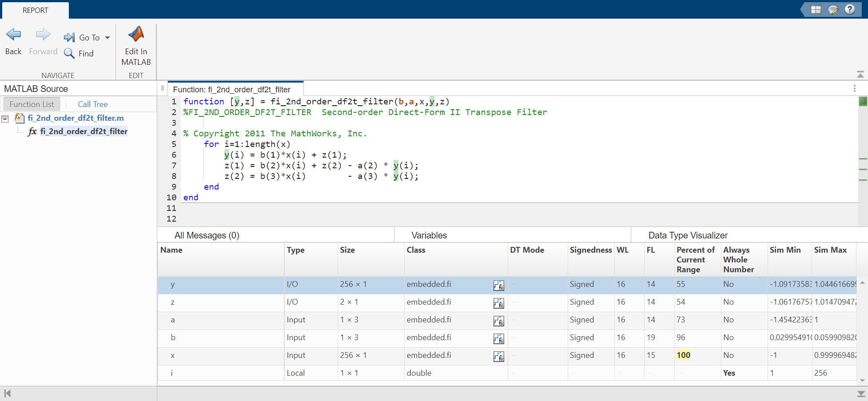Click the Back navigation arrow
The image size is (868, 401).
(x=13, y=35)
